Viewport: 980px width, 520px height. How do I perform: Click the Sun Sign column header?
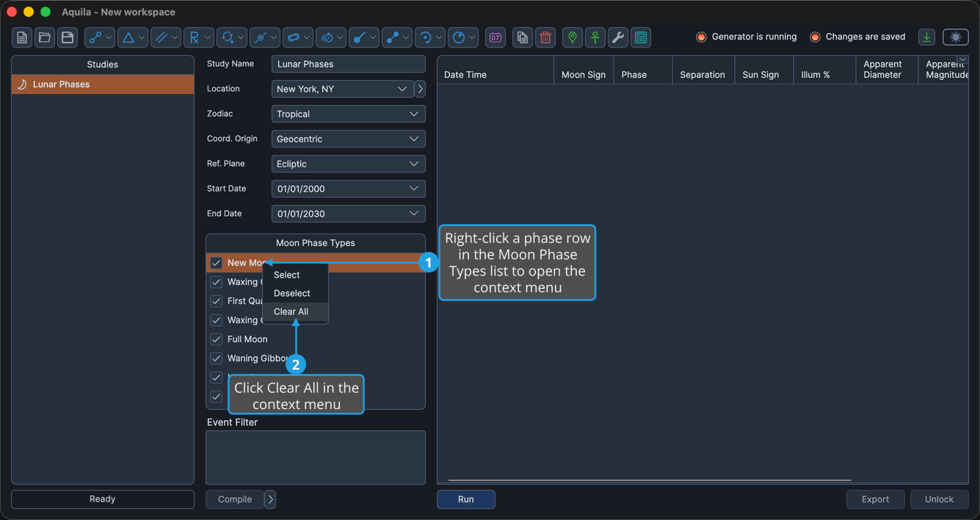[x=763, y=71]
